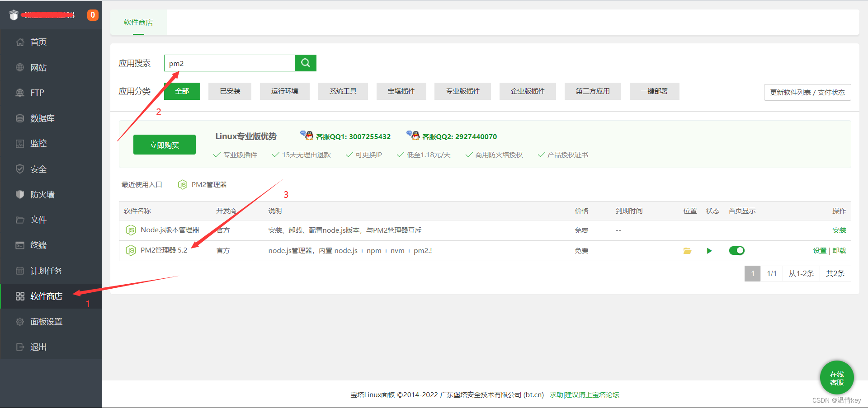Select the 企业版插件 category filter

tap(528, 91)
